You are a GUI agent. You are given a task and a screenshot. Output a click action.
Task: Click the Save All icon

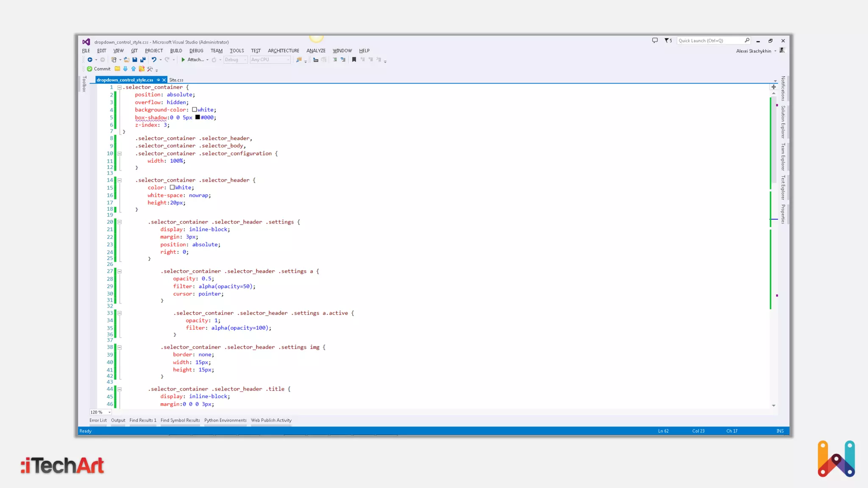click(x=143, y=60)
